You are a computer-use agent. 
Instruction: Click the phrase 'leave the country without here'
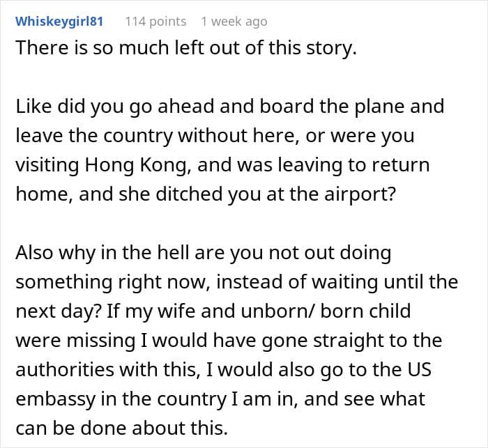pos(155,136)
